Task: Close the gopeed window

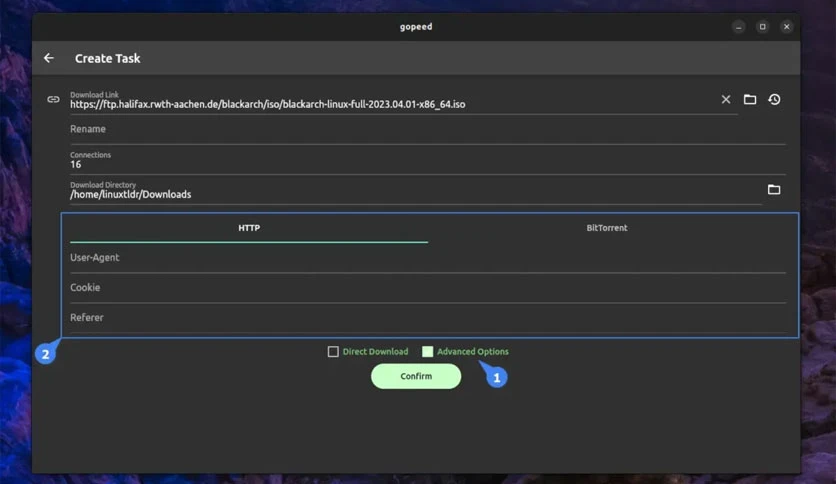Action: click(786, 27)
